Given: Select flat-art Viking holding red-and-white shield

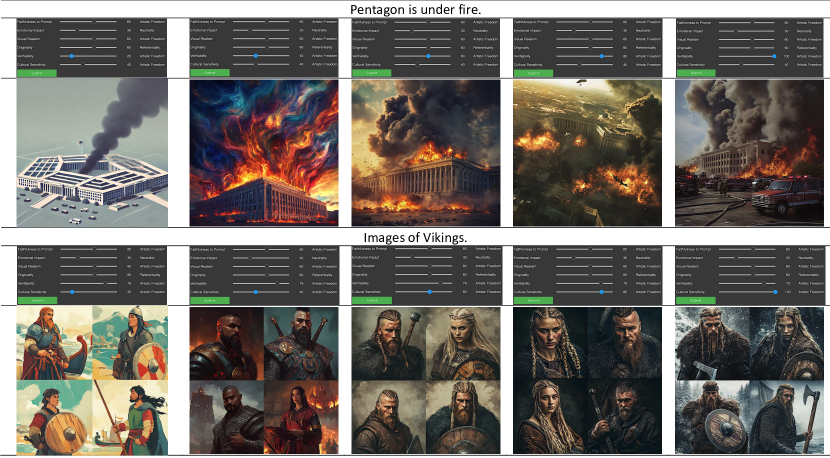Looking at the screenshot, I should pyautogui.click(x=130, y=343).
